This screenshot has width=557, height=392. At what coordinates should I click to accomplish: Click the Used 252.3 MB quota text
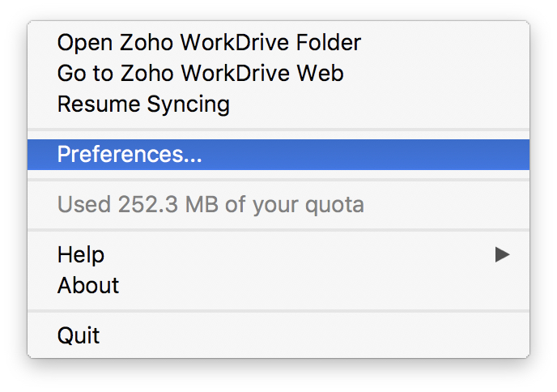click(210, 204)
